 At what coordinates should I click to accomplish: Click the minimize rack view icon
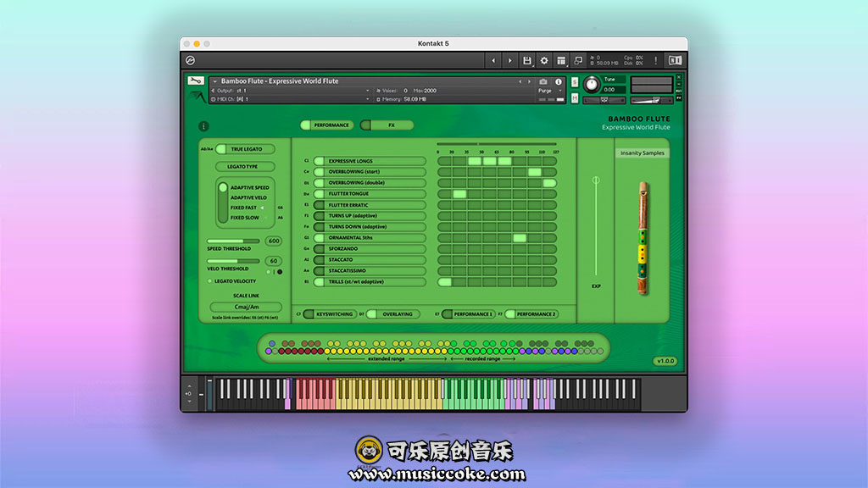578,60
